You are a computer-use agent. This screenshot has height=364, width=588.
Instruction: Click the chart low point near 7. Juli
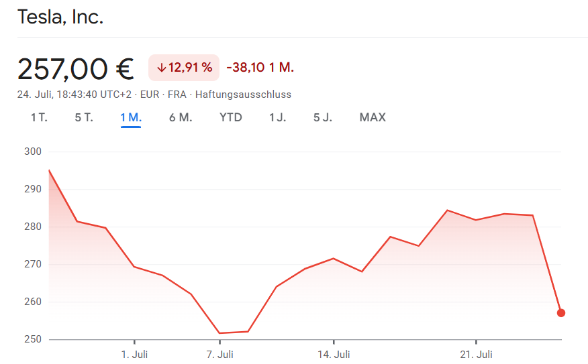click(219, 333)
